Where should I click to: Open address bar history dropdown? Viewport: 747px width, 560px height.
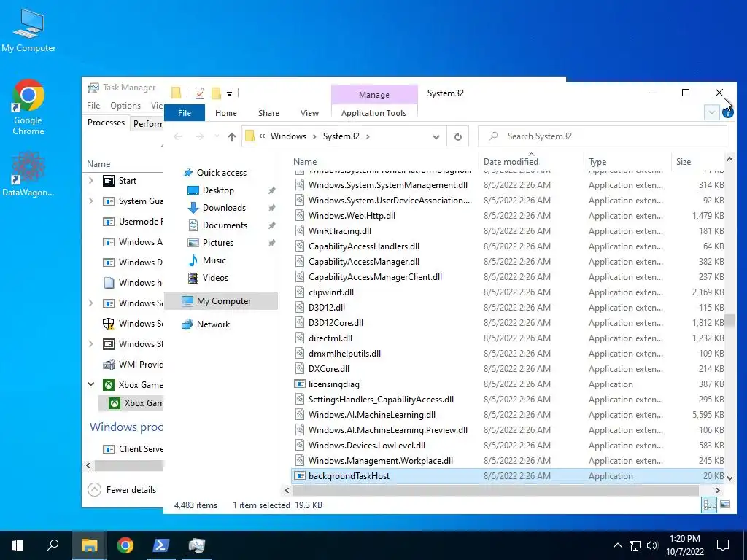[x=436, y=136]
